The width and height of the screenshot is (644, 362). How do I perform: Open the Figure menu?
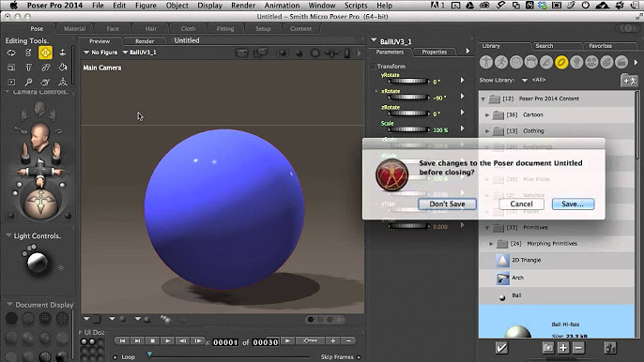point(146,6)
